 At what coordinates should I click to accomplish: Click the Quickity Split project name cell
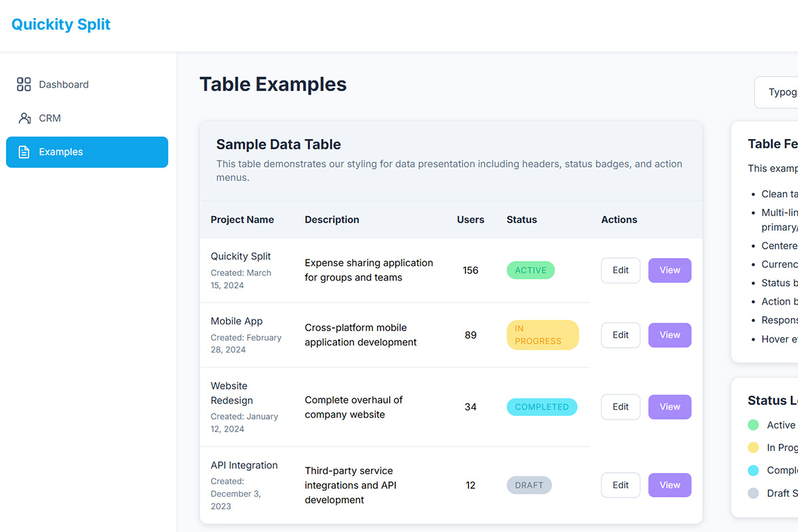point(241,256)
